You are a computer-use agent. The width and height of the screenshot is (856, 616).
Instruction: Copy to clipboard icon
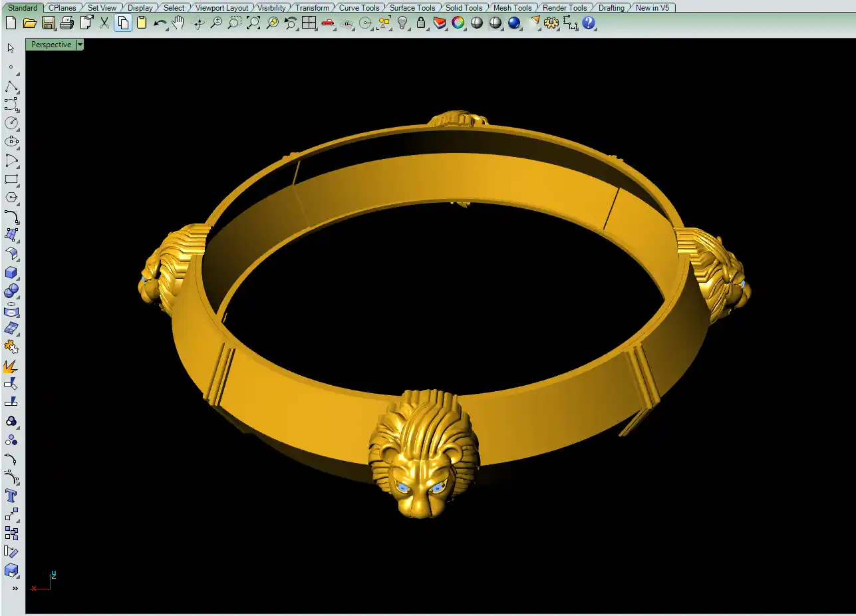(x=123, y=23)
